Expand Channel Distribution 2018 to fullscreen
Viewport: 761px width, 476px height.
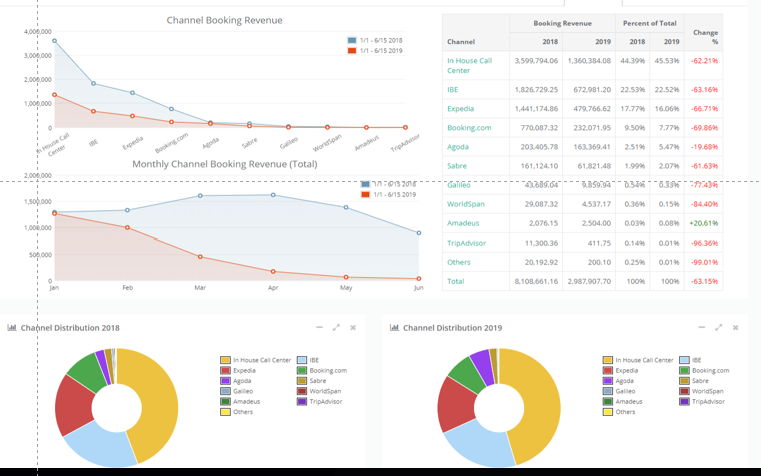336,327
